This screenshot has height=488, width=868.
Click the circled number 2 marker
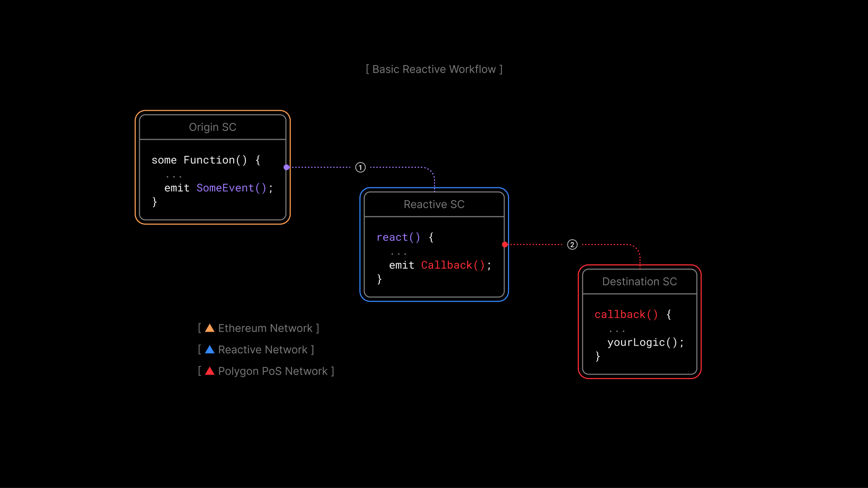tap(572, 245)
